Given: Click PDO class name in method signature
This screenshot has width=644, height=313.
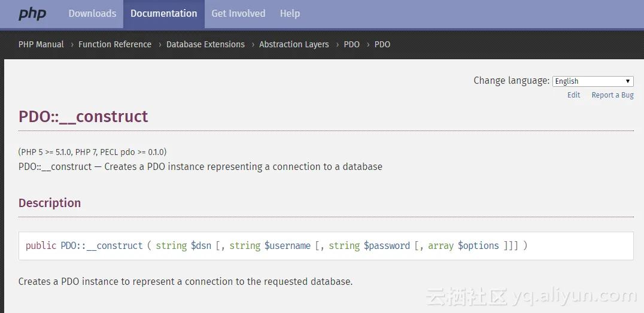Looking at the screenshot, I should [68, 246].
